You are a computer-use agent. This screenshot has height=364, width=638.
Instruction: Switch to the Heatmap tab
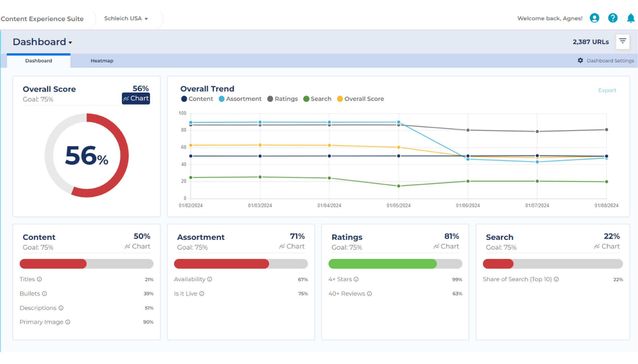click(x=102, y=61)
